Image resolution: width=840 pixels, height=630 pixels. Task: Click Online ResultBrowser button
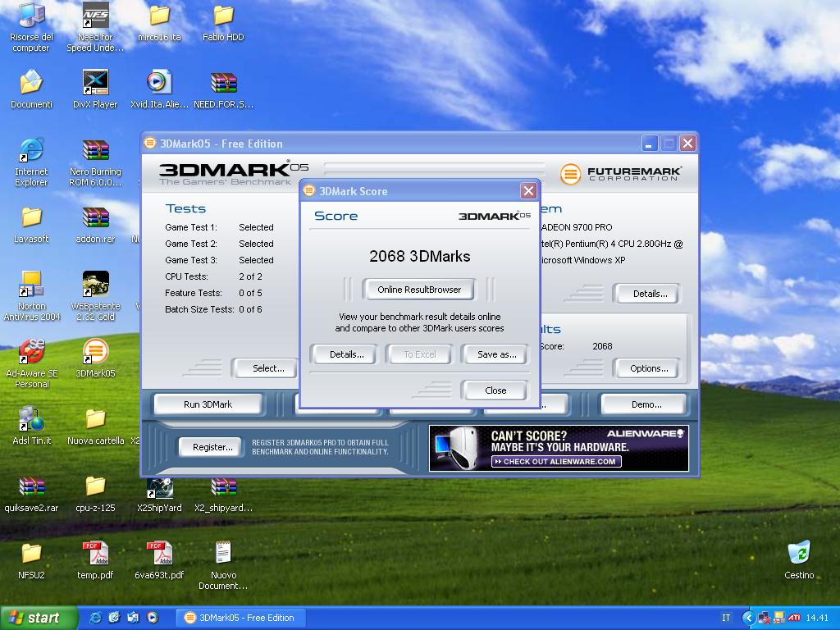(x=419, y=290)
